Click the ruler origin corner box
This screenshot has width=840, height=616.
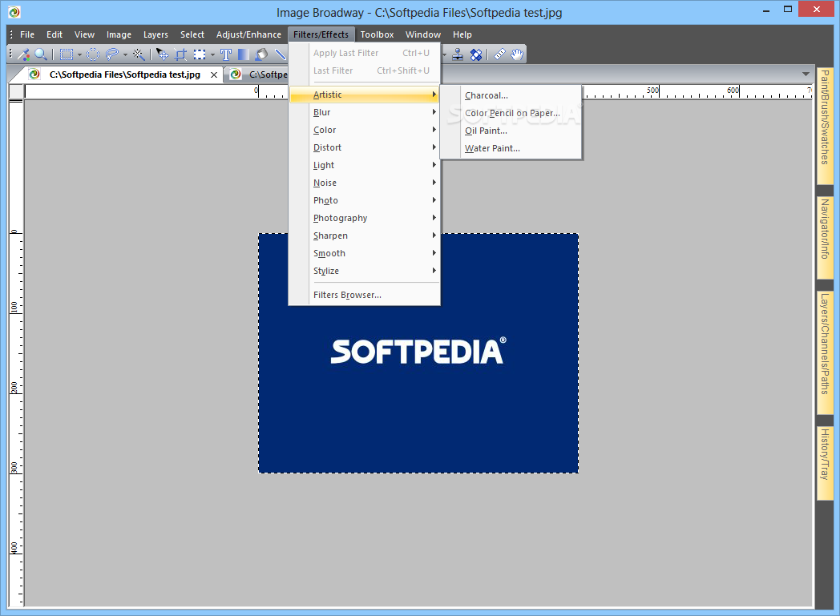tap(16, 91)
